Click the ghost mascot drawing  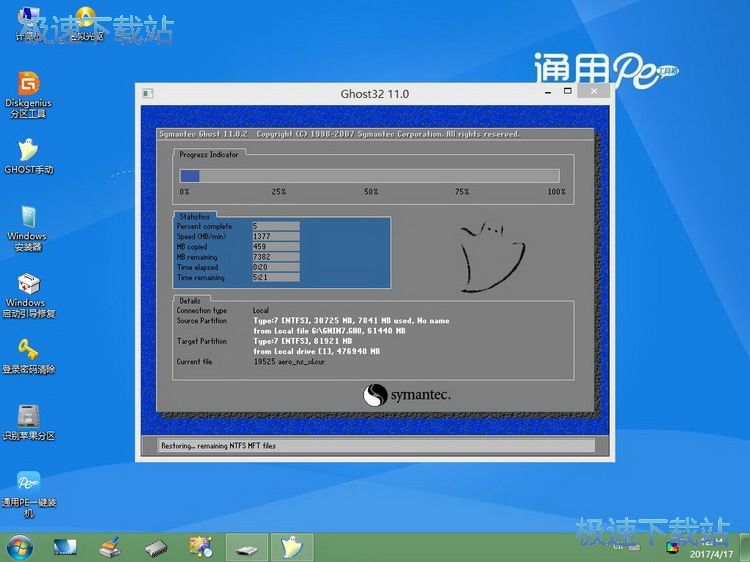click(x=492, y=256)
